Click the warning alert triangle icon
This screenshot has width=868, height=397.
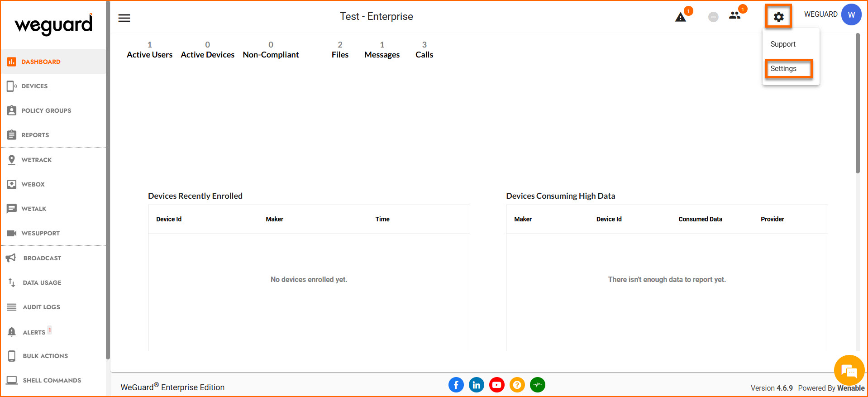tap(680, 17)
